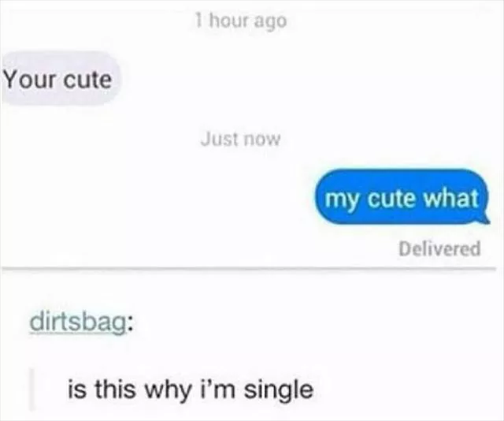Click the "is this why i'm single" caption

[191, 389]
